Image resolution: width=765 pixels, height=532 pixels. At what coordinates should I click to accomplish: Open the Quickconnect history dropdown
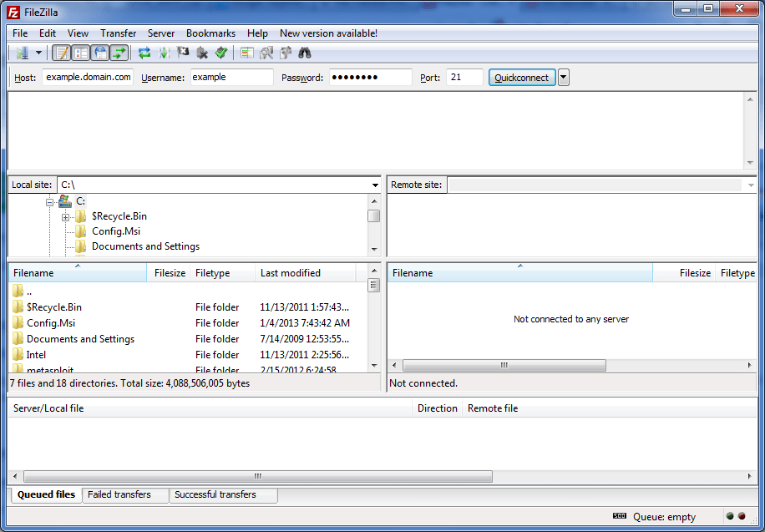click(x=565, y=77)
